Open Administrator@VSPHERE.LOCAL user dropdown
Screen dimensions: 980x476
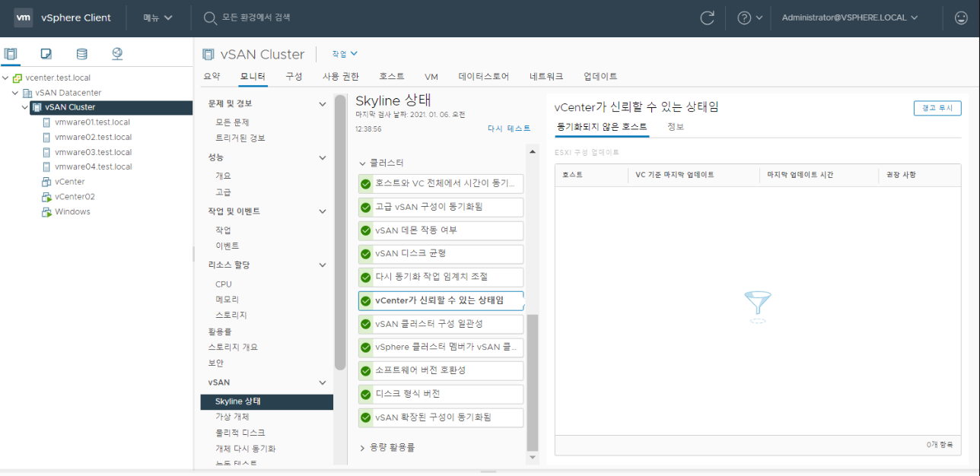point(850,17)
